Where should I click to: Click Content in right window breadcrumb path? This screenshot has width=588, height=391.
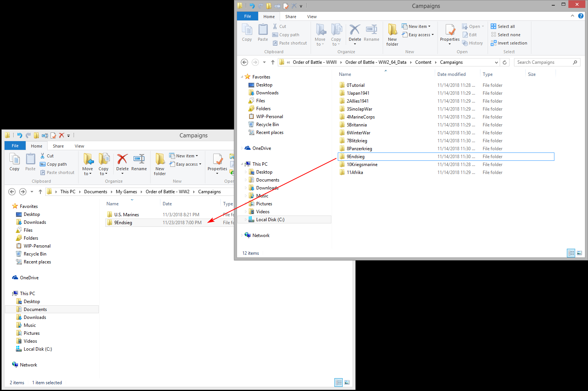tap(423, 62)
